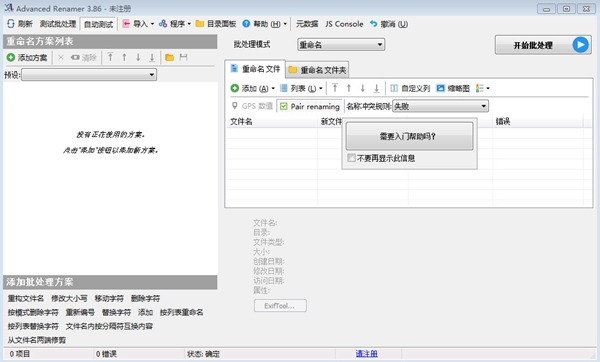Screen dimensions: 600x362
Task: Move file to bottom arrow in file toolbar
Action: tap(377, 88)
